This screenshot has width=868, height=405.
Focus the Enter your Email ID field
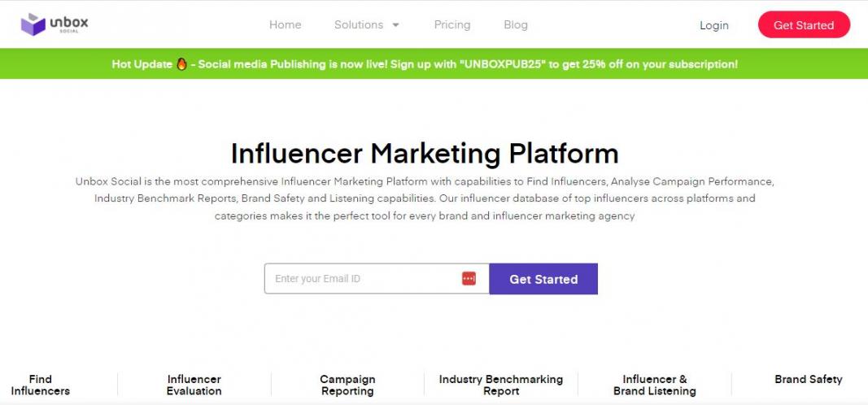pos(362,278)
